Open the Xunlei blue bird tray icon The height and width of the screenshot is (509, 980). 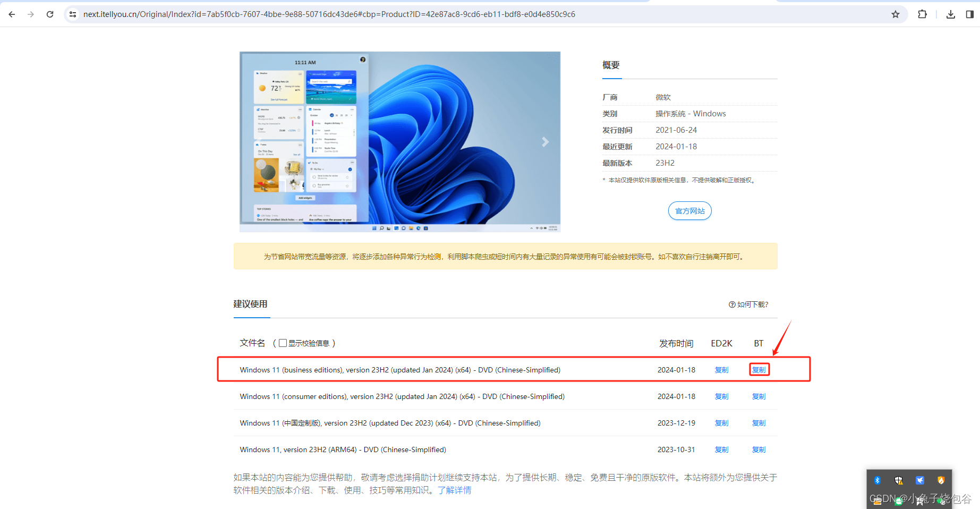[x=920, y=480]
